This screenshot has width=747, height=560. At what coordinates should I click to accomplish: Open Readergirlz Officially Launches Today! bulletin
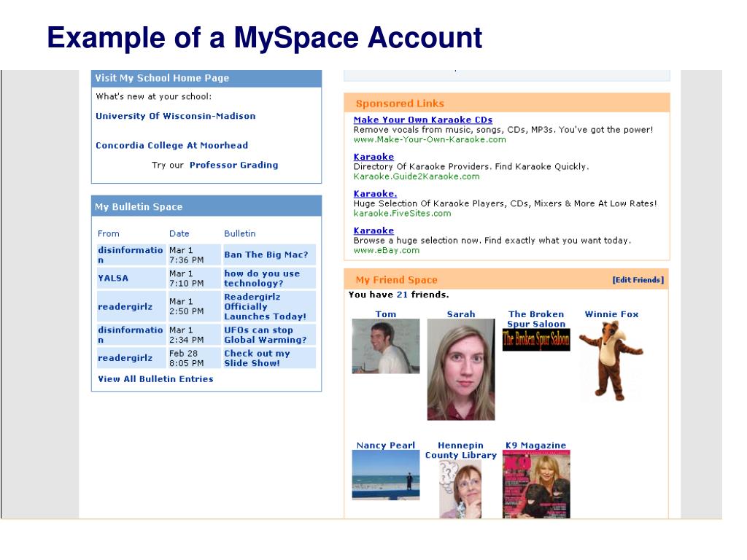click(266, 307)
